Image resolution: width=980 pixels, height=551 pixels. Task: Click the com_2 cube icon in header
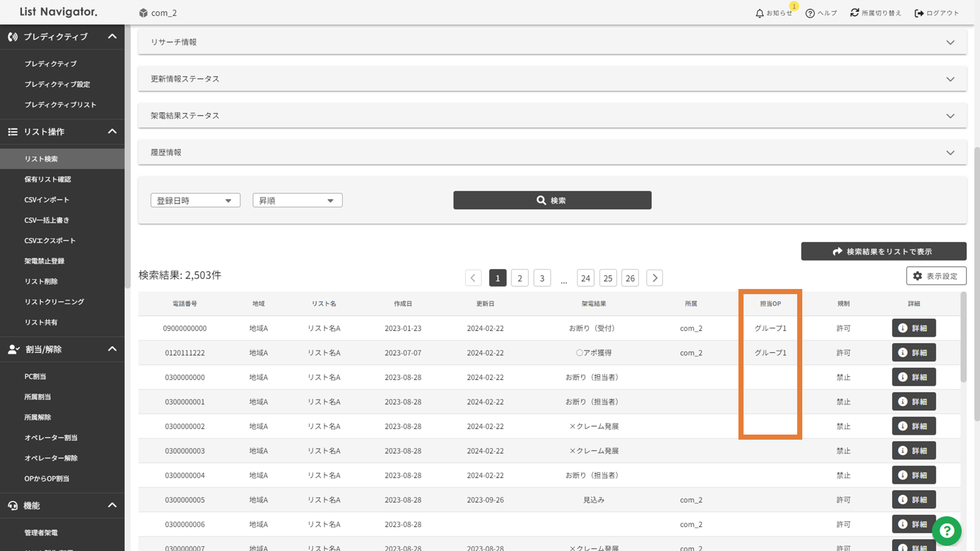[x=144, y=13]
